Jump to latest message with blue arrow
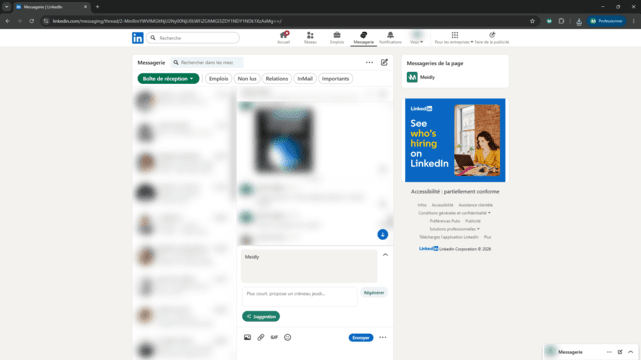Image resolution: width=641 pixels, height=360 pixels. pyautogui.click(x=383, y=235)
